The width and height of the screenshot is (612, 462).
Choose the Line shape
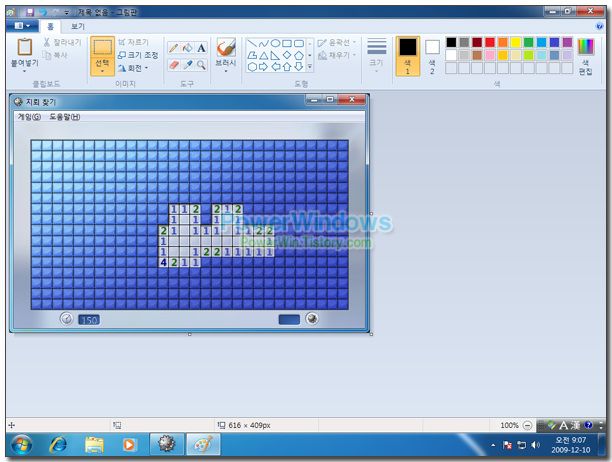pyautogui.click(x=253, y=43)
